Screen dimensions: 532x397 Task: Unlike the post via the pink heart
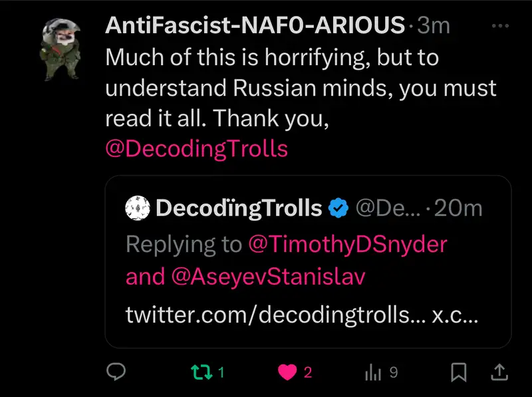[x=287, y=373]
